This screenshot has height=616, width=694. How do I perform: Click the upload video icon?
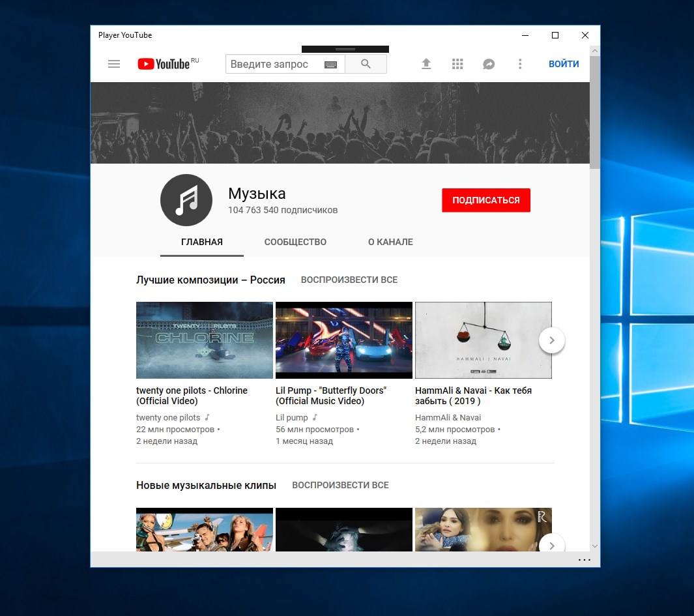pos(426,64)
